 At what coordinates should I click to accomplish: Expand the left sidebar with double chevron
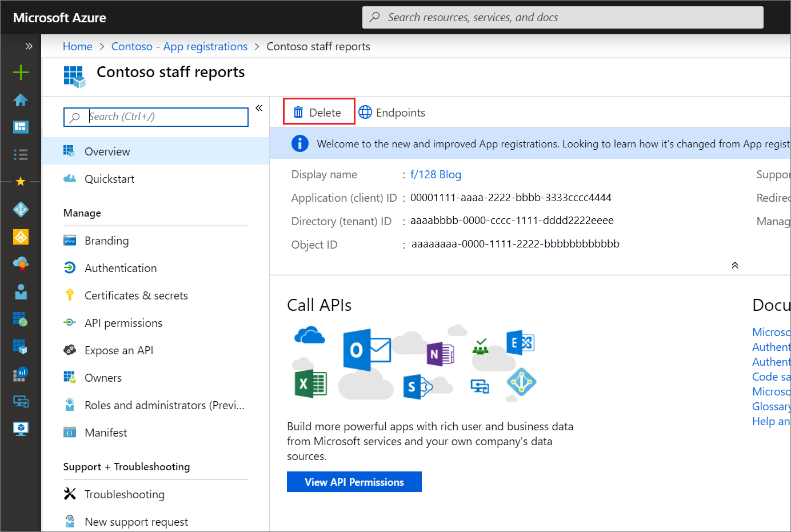[x=29, y=46]
